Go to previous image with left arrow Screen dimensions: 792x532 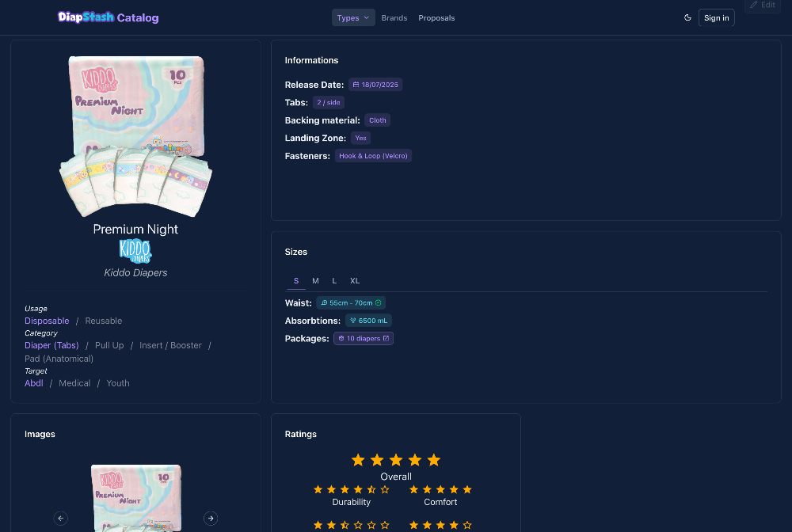pyautogui.click(x=61, y=518)
